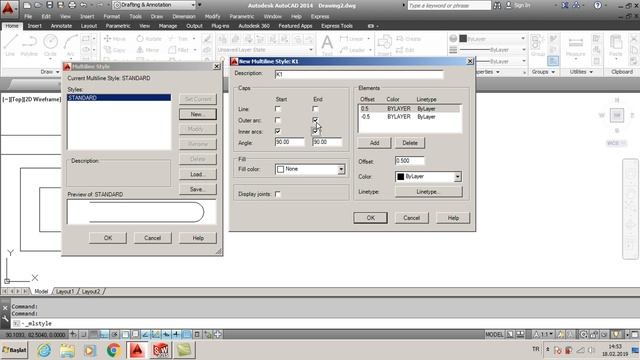Image resolution: width=640 pixels, height=360 pixels.
Task: Select the Line tool in ribbon
Action: pos(10,45)
